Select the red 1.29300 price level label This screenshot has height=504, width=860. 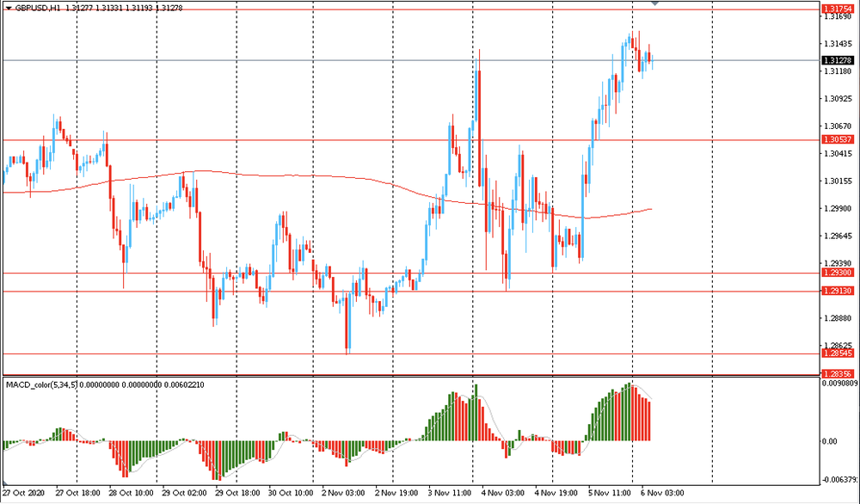coord(838,273)
